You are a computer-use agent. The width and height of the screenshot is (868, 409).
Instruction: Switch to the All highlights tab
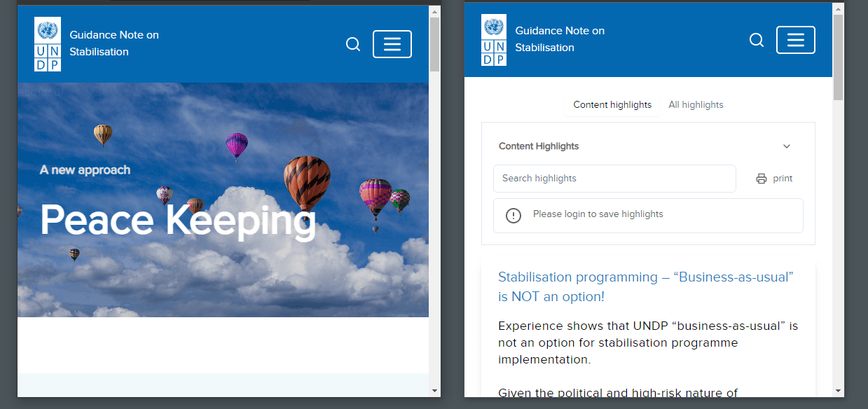(x=696, y=104)
